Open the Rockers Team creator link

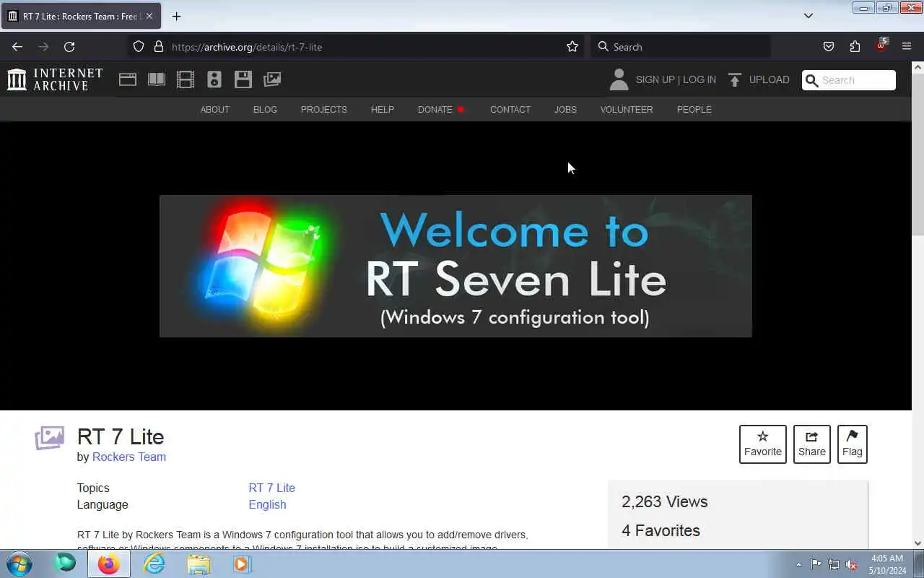129,457
